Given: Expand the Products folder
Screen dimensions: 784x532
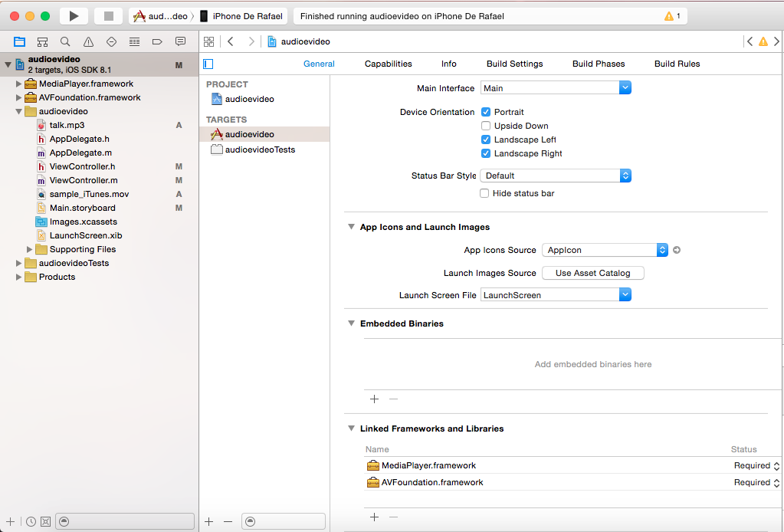Looking at the screenshot, I should coord(18,277).
